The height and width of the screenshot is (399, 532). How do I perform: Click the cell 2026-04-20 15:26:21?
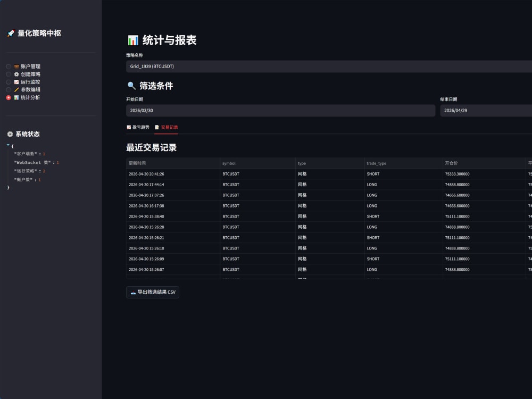click(173, 238)
